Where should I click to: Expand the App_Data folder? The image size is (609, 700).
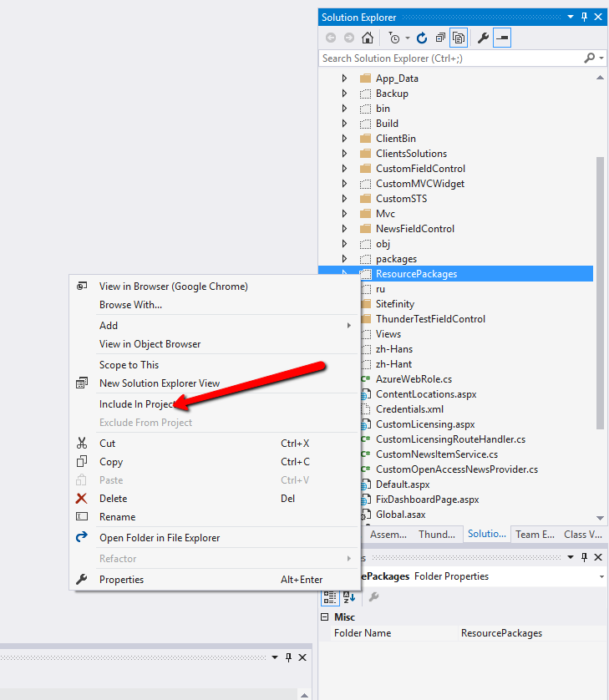(344, 79)
